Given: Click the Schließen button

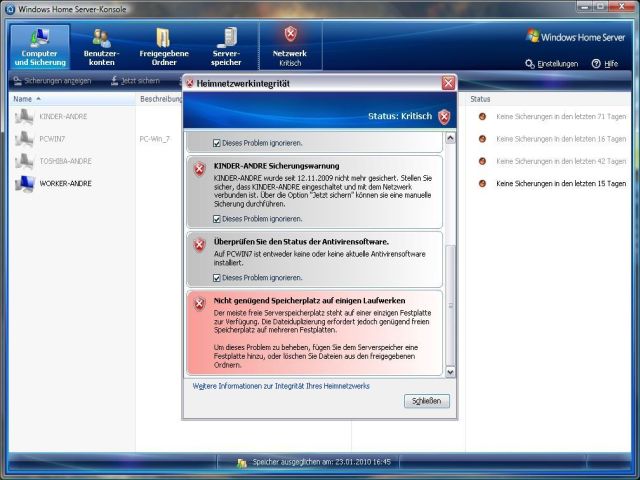Looking at the screenshot, I should [x=427, y=401].
